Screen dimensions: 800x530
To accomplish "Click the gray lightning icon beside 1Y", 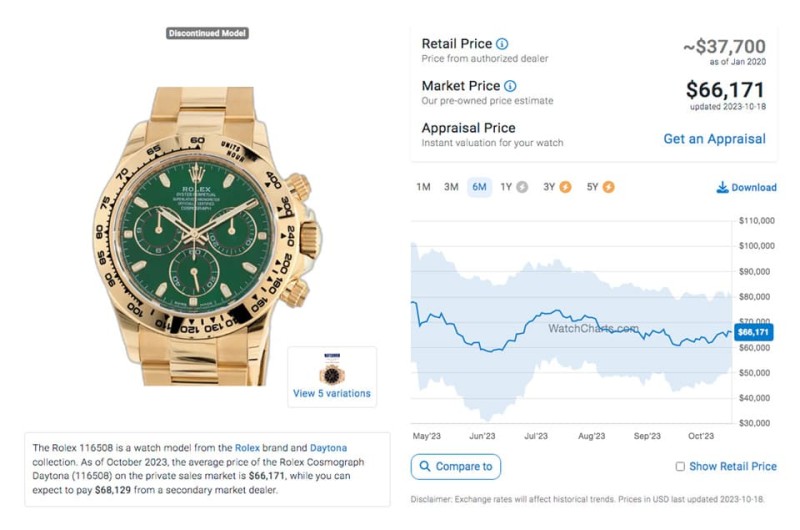I will coord(522,187).
